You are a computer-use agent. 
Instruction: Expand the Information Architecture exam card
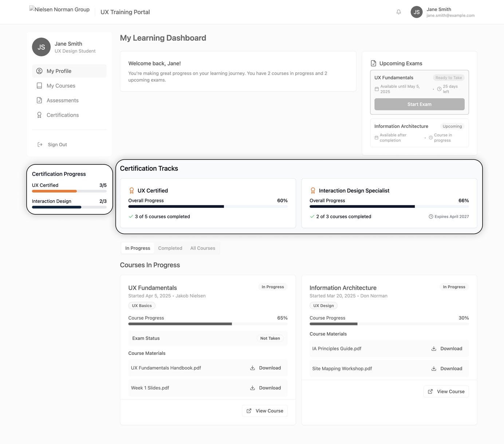pyautogui.click(x=419, y=132)
